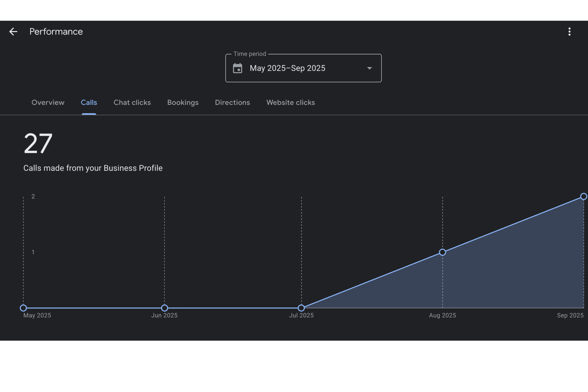
Task: Click the Jun 2025 data point
Action: pos(164,308)
